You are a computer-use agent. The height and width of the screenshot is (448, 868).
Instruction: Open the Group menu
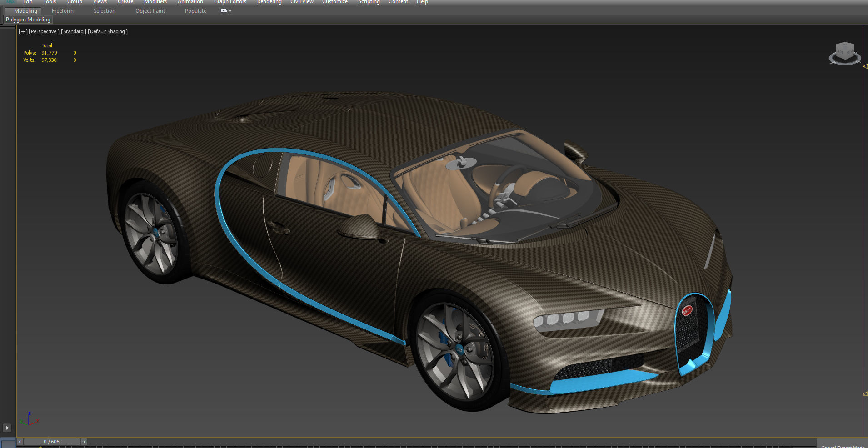tap(75, 2)
